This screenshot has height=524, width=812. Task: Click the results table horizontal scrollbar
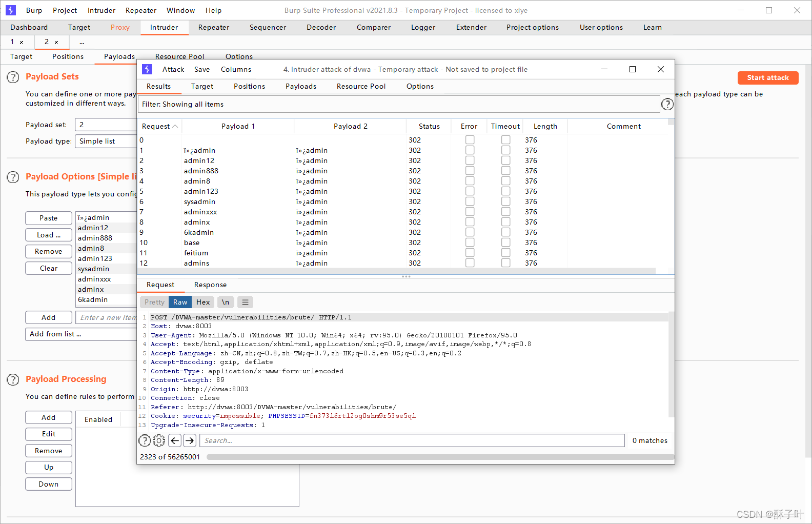397,271
